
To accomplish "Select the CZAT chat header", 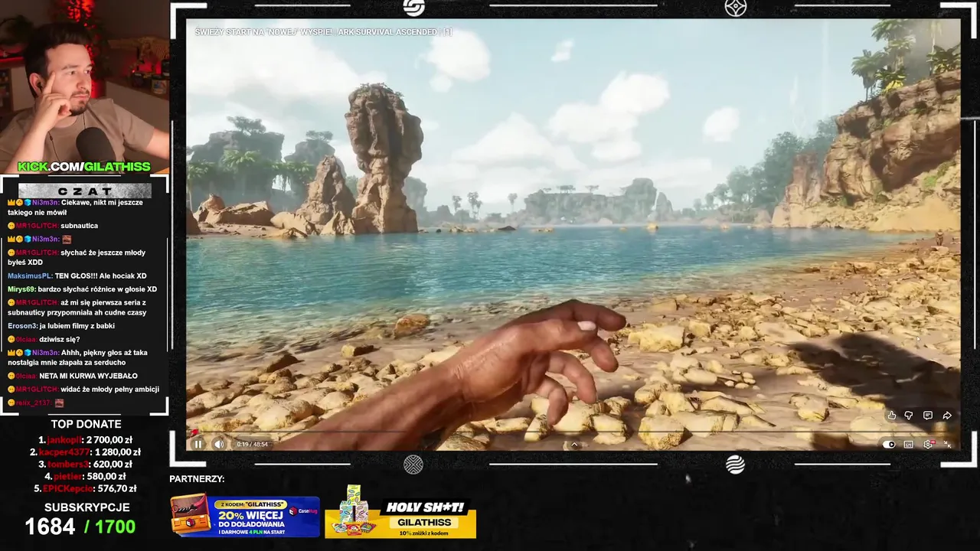I will pos(85,191).
